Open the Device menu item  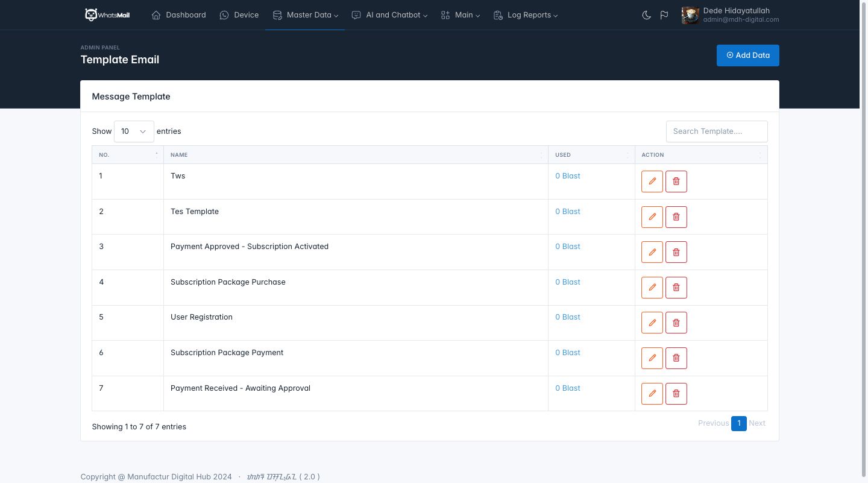[x=239, y=15]
